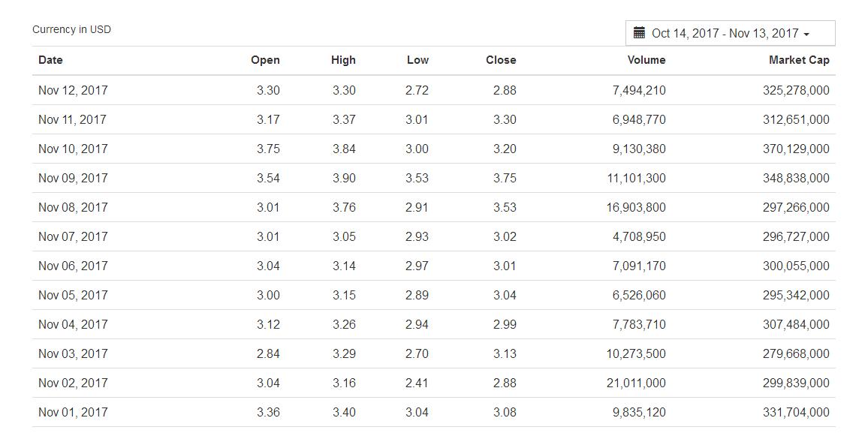Click the Low column header
868x433 pixels.
(x=417, y=60)
